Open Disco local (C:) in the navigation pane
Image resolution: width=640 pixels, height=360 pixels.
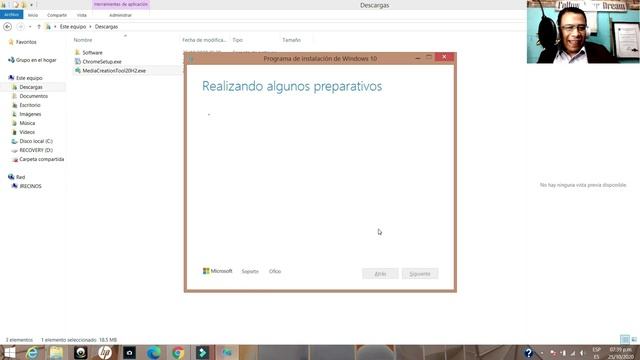click(x=36, y=141)
